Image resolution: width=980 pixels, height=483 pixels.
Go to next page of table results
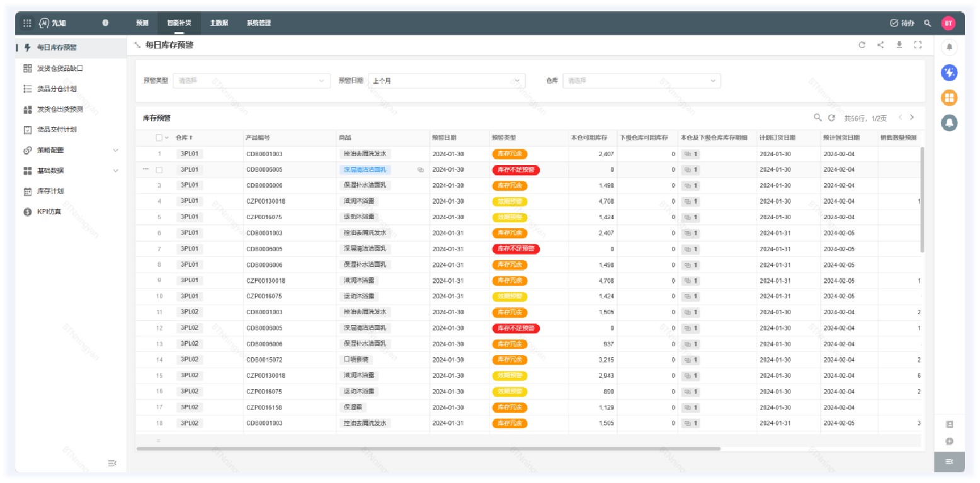click(x=911, y=118)
